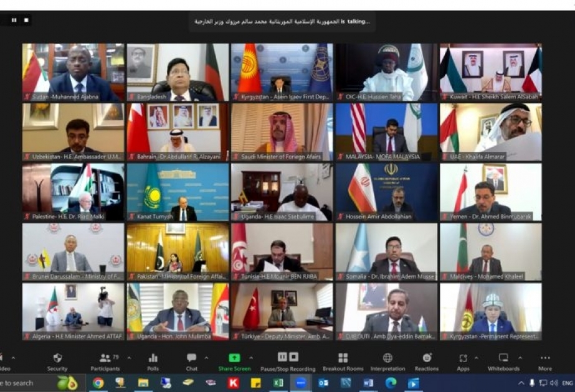Open Whiteboards
This screenshot has width=575, height=392.
click(x=503, y=362)
